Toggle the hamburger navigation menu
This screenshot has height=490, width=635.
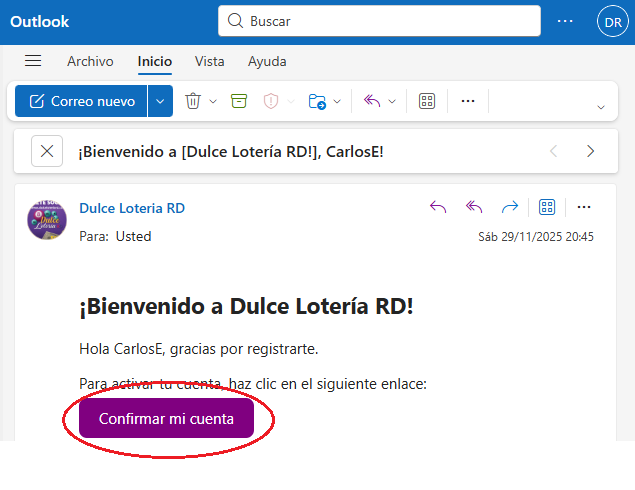click(33, 61)
